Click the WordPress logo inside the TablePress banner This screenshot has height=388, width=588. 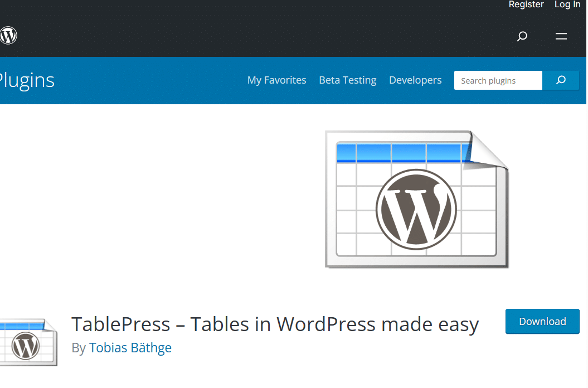415,209
